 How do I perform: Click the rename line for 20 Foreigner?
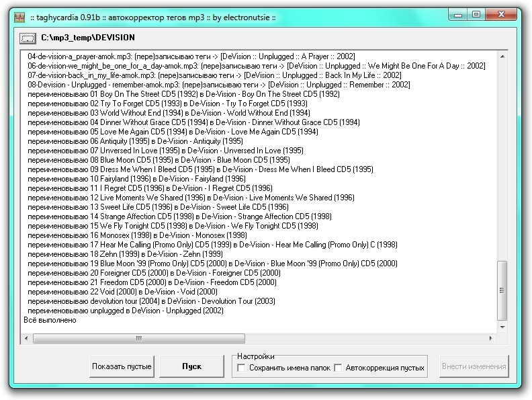(154, 273)
